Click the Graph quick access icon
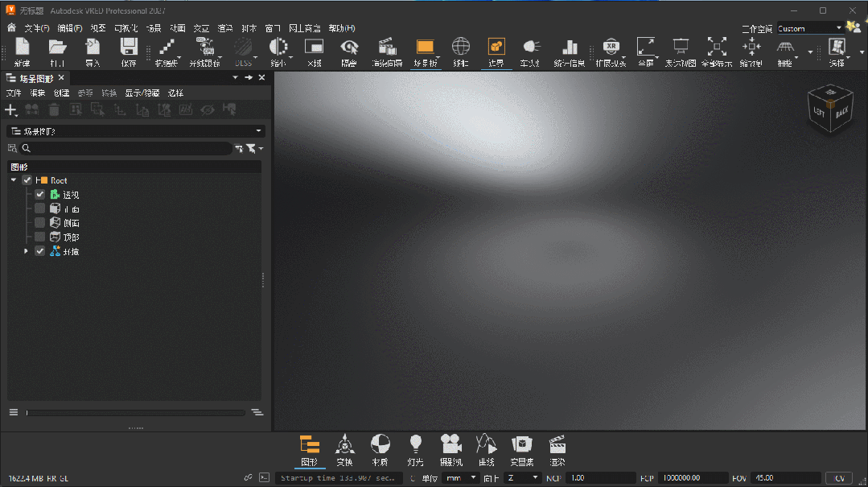The height and width of the screenshot is (487, 868). click(310, 445)
